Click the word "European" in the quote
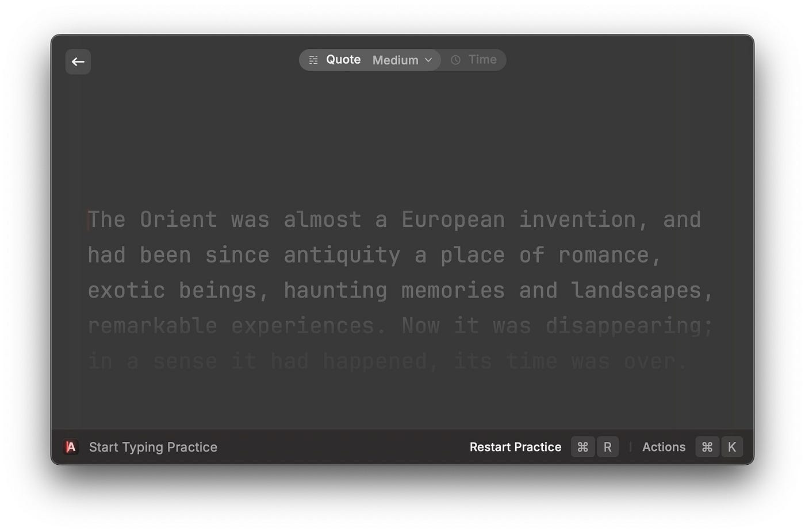Viewport: 805px width, 532px height. 453,220
